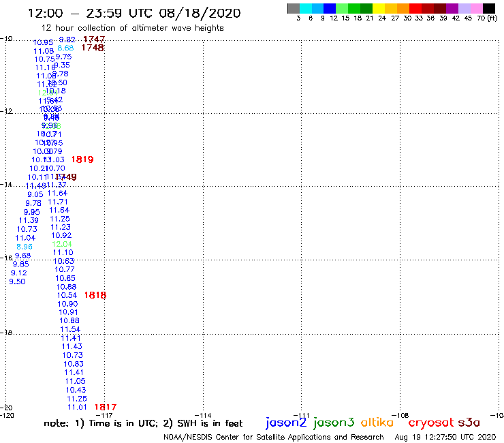Click the wave height value '10.77'
Image resolution: width=504 pixels, height=443 pixels.
pos(65,270)
